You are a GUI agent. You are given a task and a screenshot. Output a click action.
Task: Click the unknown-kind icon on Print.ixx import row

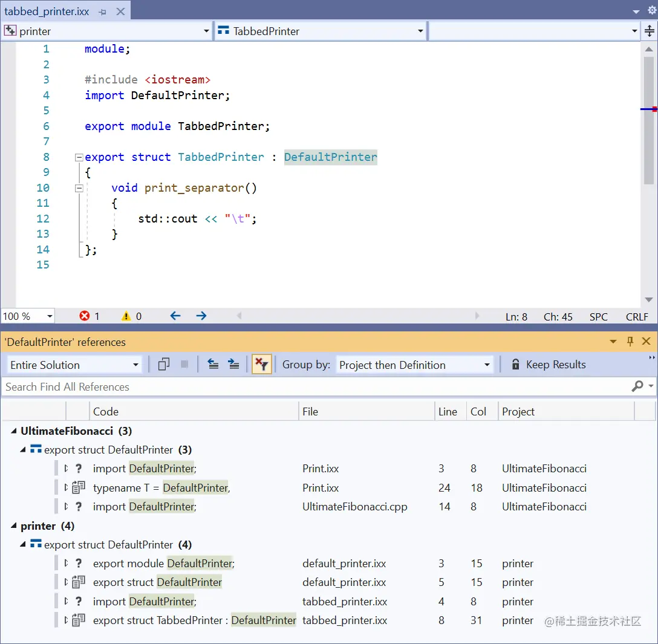[x=79, y=468]
